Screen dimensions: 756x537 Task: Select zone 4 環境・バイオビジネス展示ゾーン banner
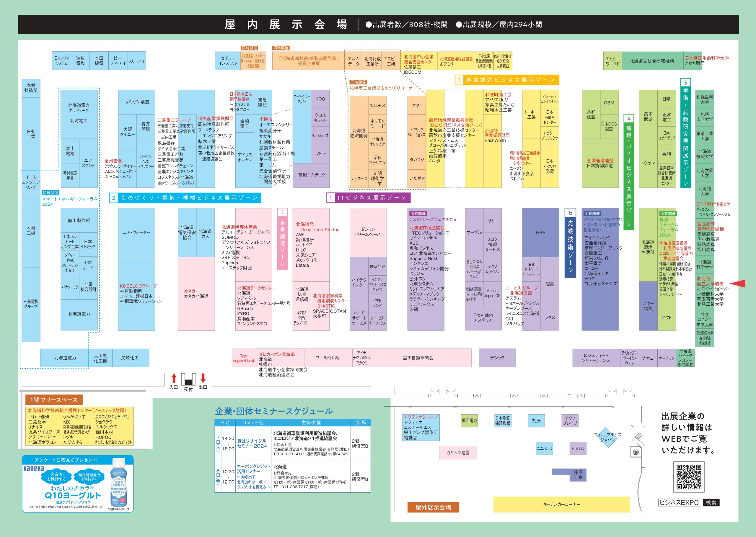(629, 172)
